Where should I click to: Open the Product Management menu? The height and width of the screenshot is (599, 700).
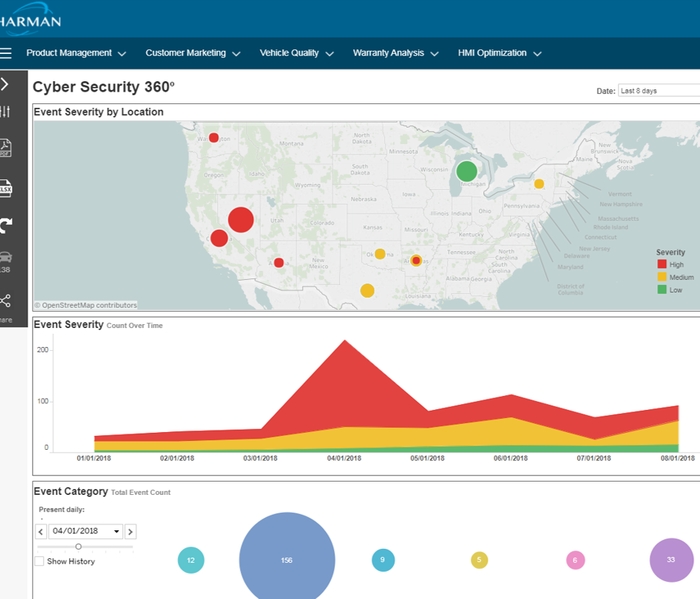coord(76,53)
